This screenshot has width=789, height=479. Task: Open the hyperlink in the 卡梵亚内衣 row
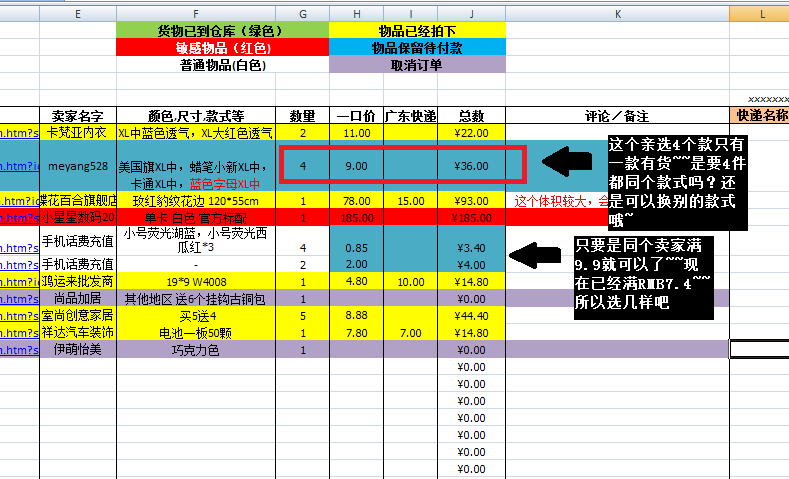click(x=19, y=133)
